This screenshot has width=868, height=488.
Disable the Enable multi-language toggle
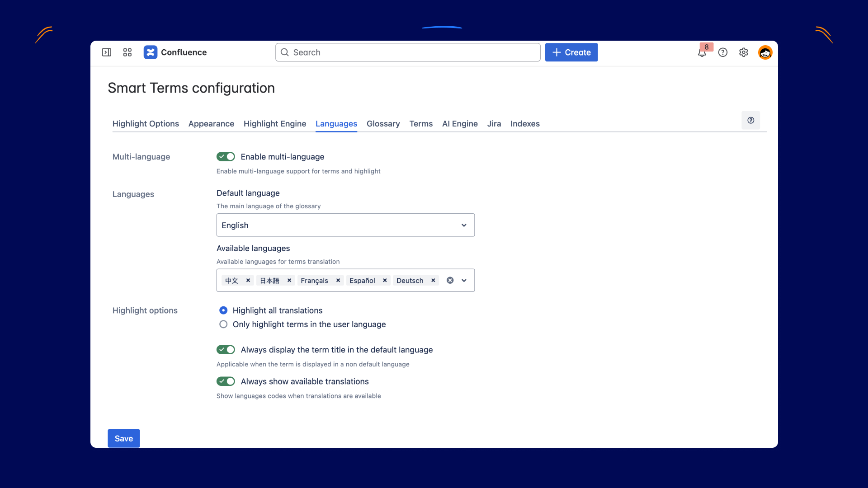click(x=226, y=157)
